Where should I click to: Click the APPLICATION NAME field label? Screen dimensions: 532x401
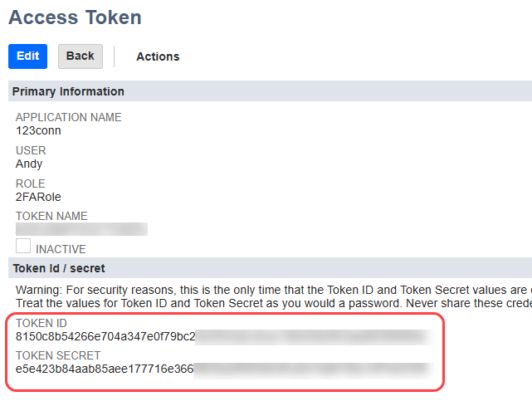pyautogui.click(x=68, y=117)
